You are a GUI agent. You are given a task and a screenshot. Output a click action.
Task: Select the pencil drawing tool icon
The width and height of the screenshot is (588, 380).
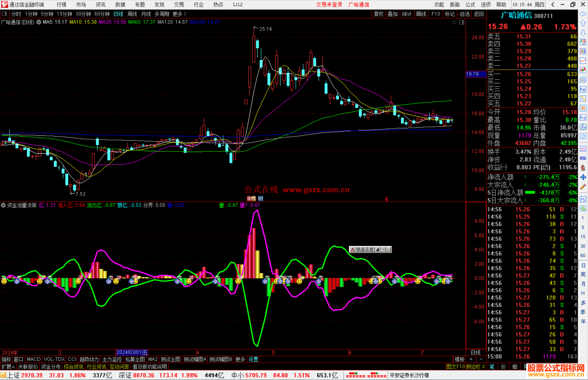tap(583, 187)
